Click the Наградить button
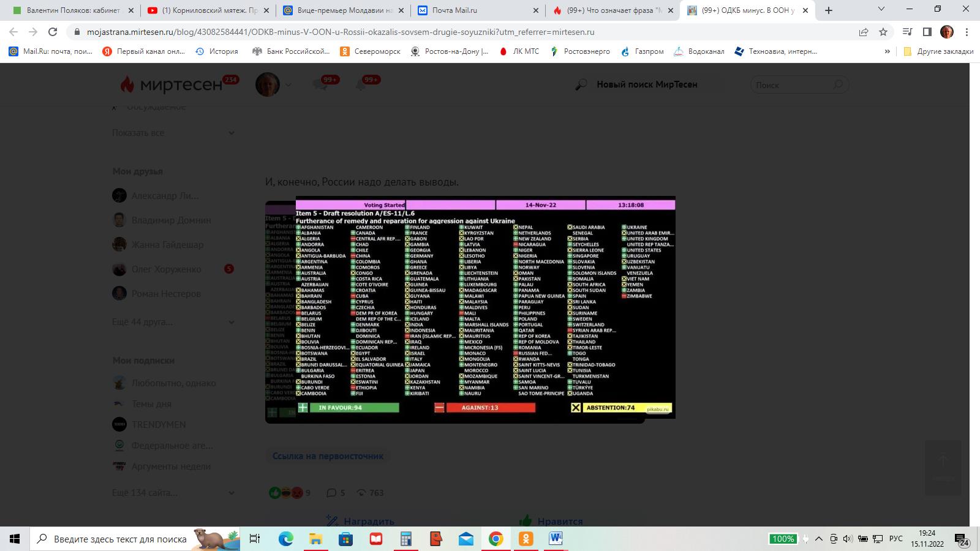 [x=360, y=521]
